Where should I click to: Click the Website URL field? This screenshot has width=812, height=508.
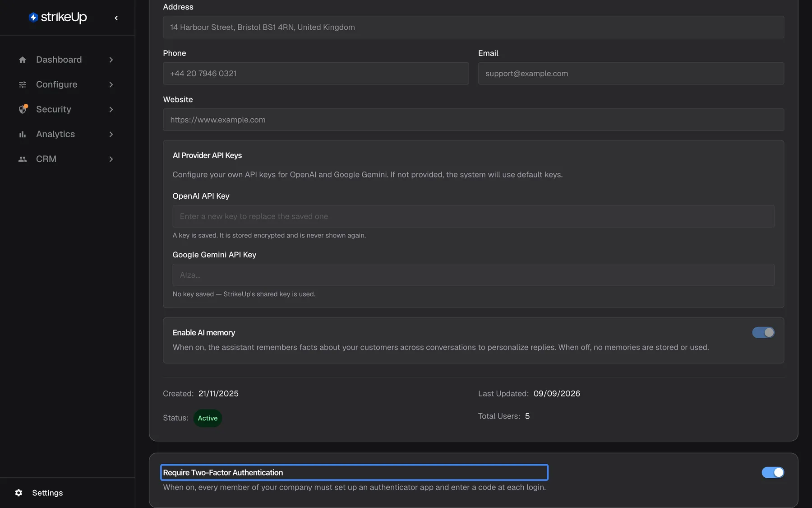(x=473, y=120)
